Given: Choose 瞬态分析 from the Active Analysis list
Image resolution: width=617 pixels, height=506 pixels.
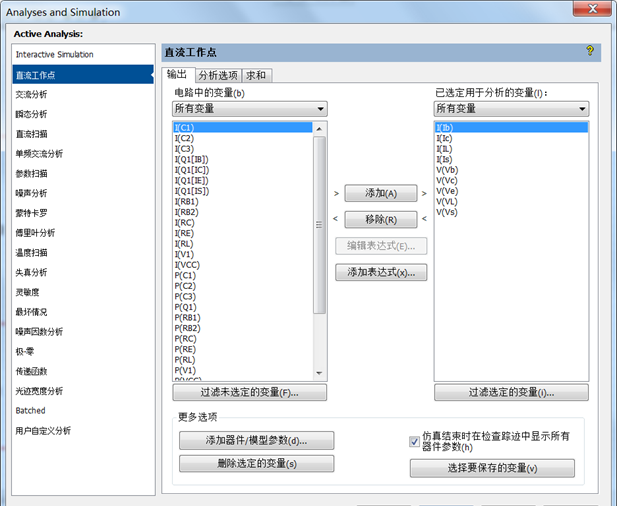Looking at the screenshot, I should coord(31,114).
